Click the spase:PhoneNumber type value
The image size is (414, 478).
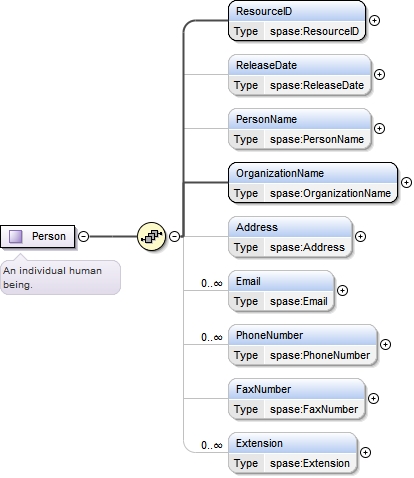point(320,355)
